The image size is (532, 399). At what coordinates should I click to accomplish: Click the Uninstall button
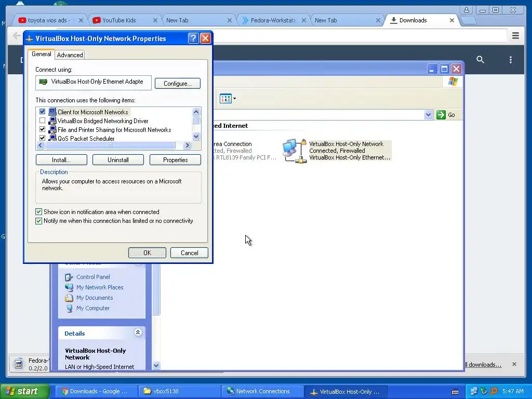(118, 160)
